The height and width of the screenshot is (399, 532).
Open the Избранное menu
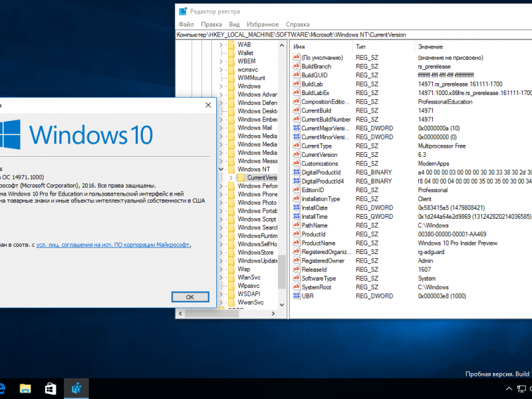263,25
